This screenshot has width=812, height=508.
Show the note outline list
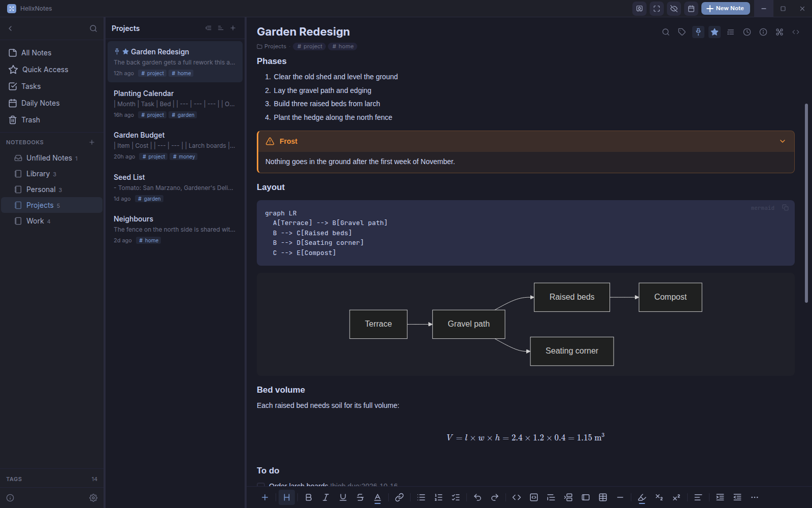coord(731,32)
